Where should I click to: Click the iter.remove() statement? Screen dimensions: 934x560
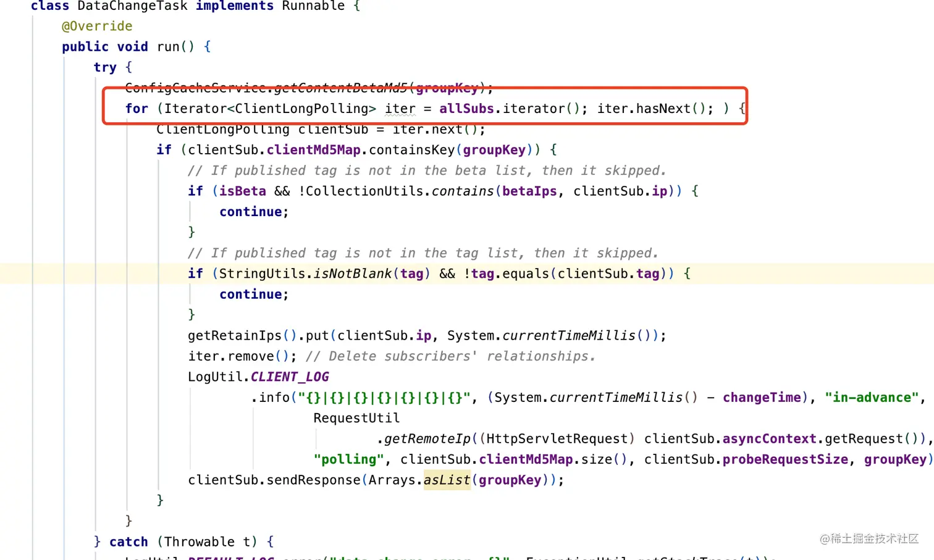pos(237,356)
